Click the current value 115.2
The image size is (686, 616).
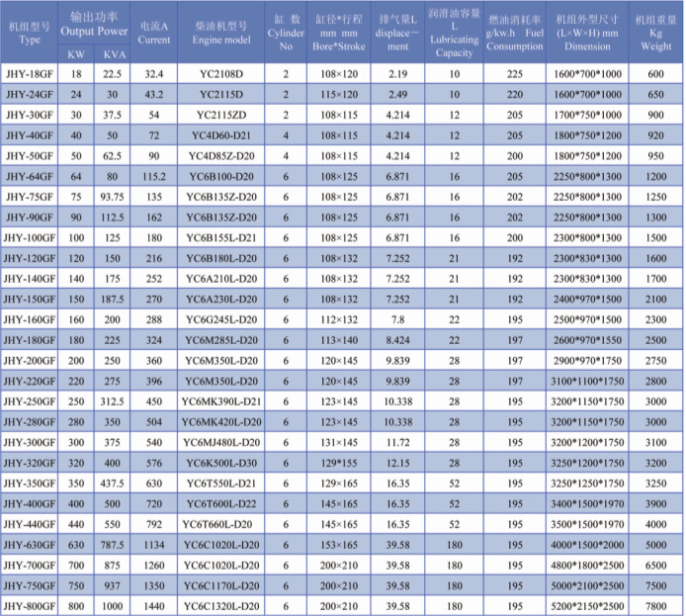point(154,176)
